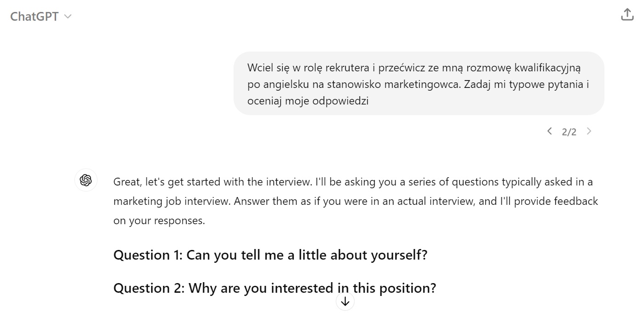The height and width of the screenshot is (313, 644).
Task: Expand the chevron next to ChatGPT title
Action: (68, 17)
